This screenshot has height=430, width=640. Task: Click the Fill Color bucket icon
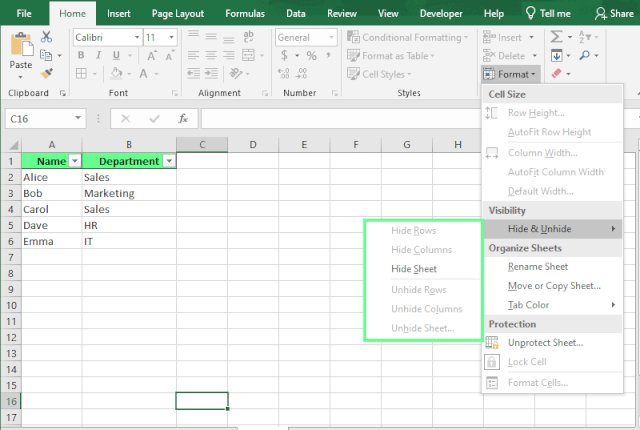point(116,73)
